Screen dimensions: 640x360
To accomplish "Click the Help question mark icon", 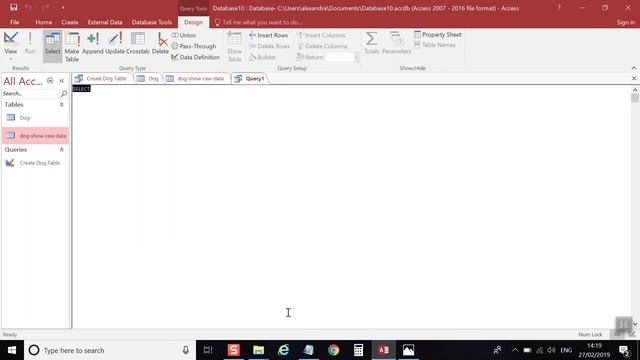I will pyautogui.click(x=559, y=7).
